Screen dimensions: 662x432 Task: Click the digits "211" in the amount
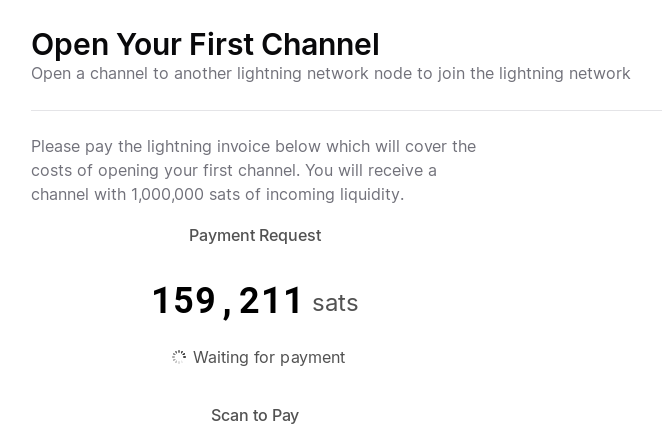coord(271,301)
